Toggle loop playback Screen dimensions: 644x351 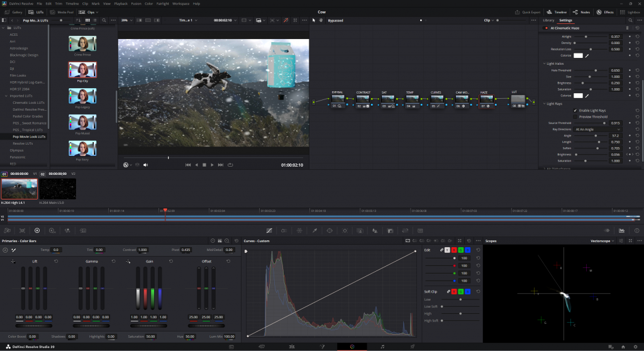230,165
